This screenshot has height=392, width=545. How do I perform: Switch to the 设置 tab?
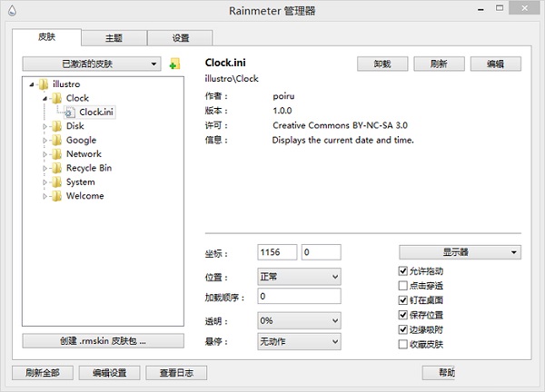tap(180, 38)
